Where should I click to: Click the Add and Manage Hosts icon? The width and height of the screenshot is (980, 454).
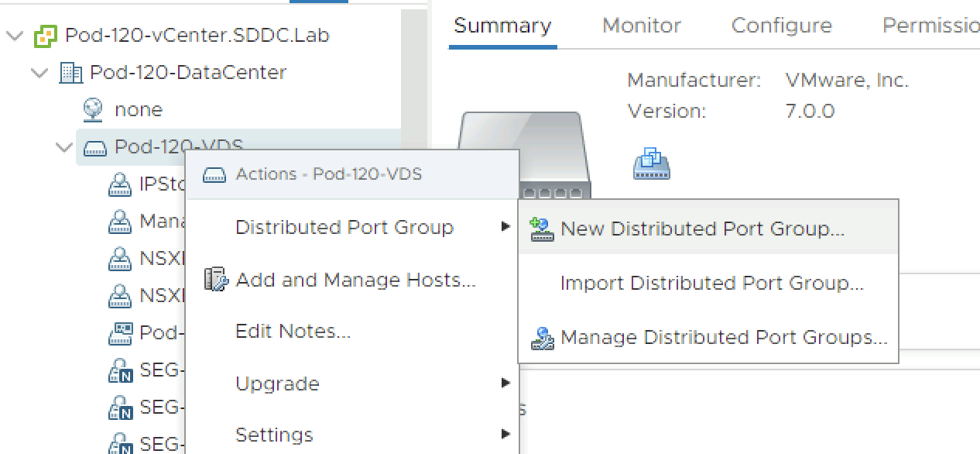pos(216,280)
